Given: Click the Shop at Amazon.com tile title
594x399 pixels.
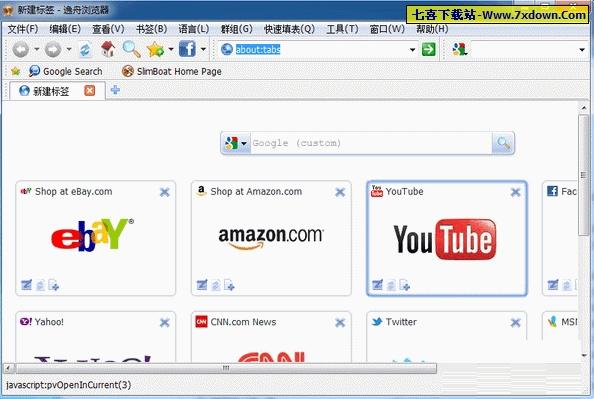Looking at the screenshot, I should (256, 192).
